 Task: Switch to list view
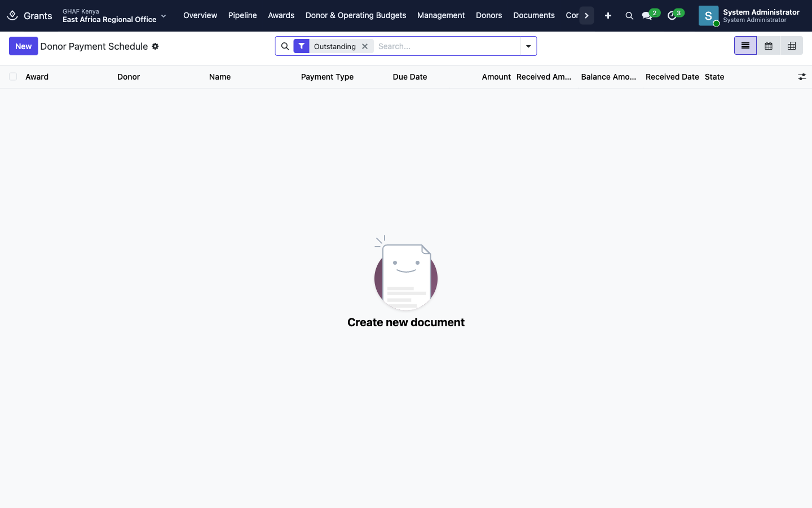[x=745, y=46]
